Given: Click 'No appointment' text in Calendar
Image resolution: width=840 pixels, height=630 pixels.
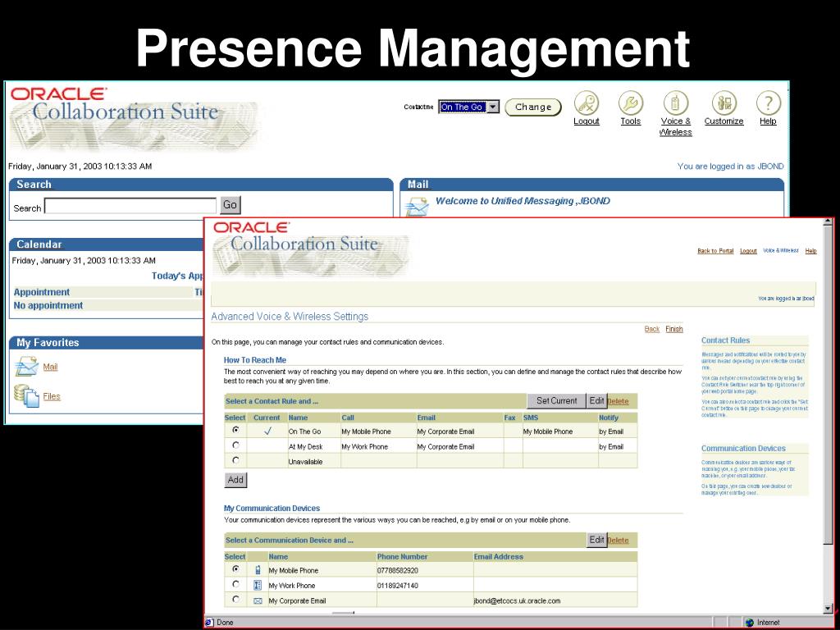Looking at the screenshot, I should [x=48, y=305].
